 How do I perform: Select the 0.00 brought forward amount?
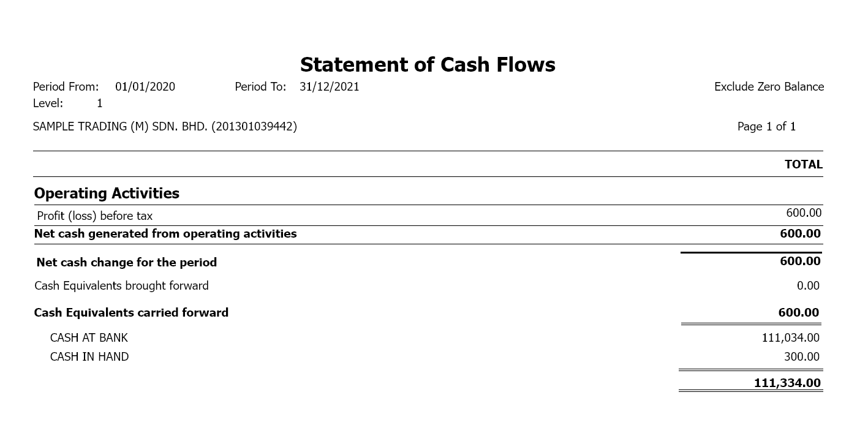(x=808, y=286)
